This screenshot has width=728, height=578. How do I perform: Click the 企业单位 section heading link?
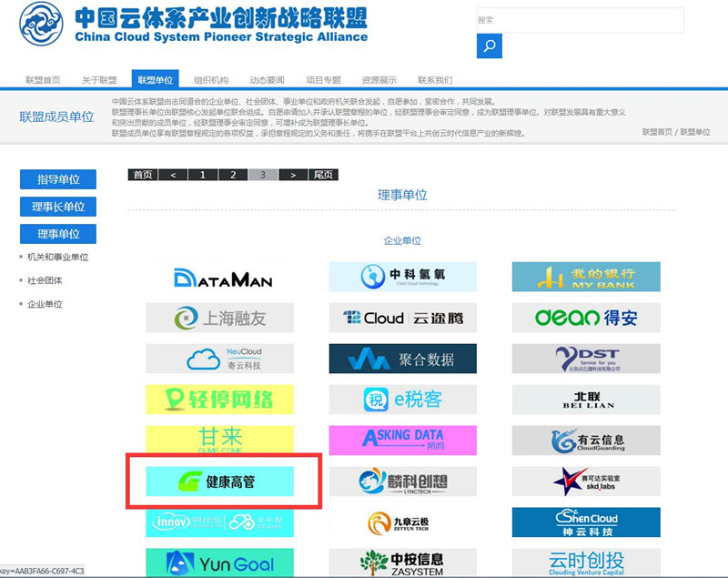click(x=402, y=240)
